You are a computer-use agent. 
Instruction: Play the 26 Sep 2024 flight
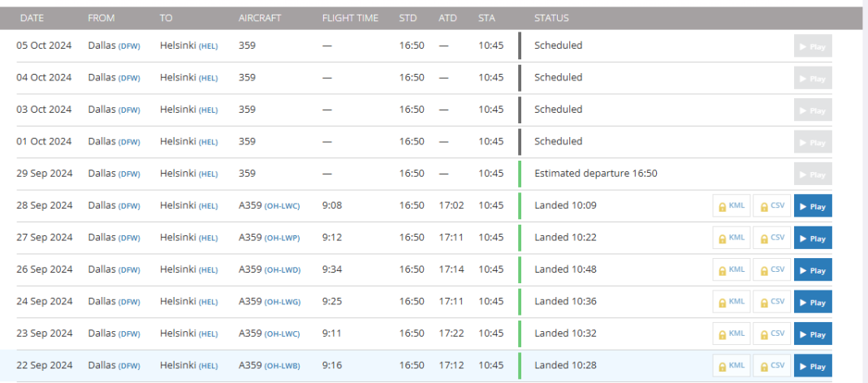click(x=813, y=270)
